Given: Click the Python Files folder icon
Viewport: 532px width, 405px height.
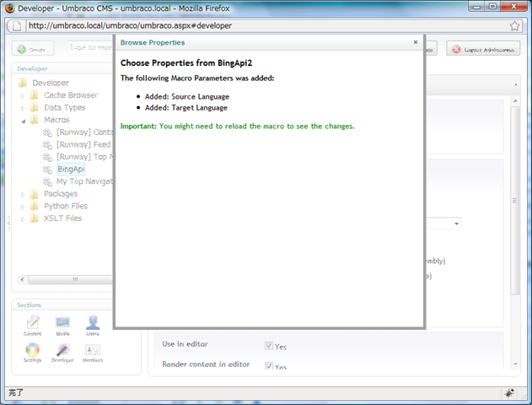Looking at the screenshot, I should click(34, 206).
